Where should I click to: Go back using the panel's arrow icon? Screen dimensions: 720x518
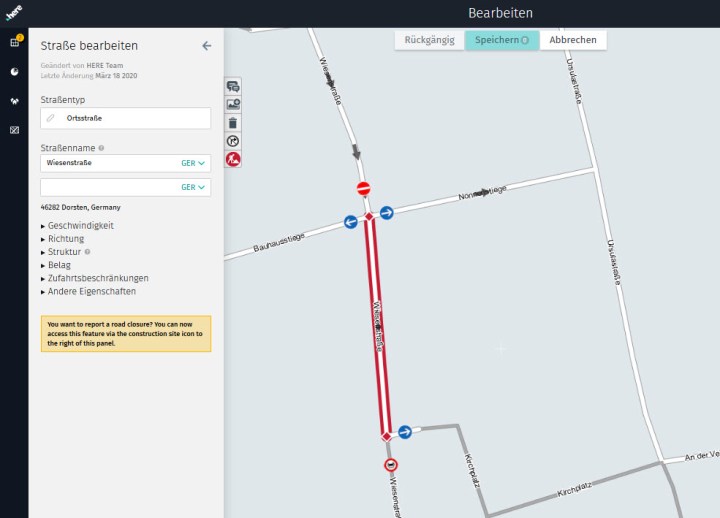coord(206,46)
